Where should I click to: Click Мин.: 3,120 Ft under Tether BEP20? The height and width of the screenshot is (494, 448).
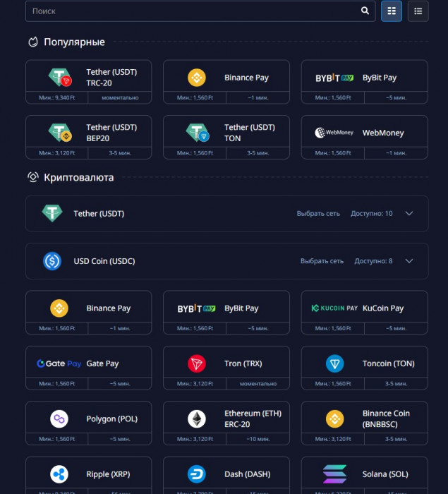pos(56,153)
